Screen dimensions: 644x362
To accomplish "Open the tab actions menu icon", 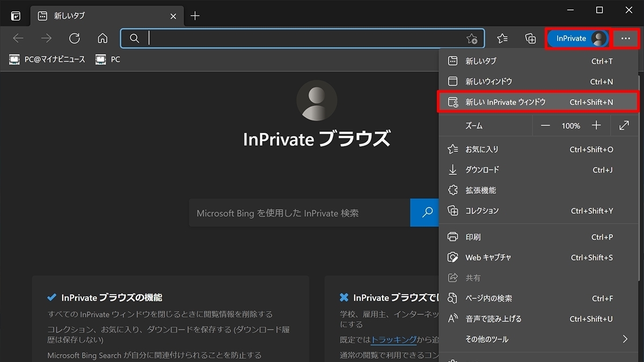I will (x=16, y=16).
